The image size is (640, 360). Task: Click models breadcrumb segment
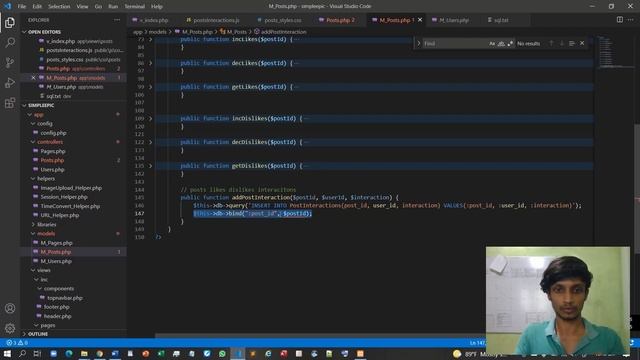pos(157,32)
